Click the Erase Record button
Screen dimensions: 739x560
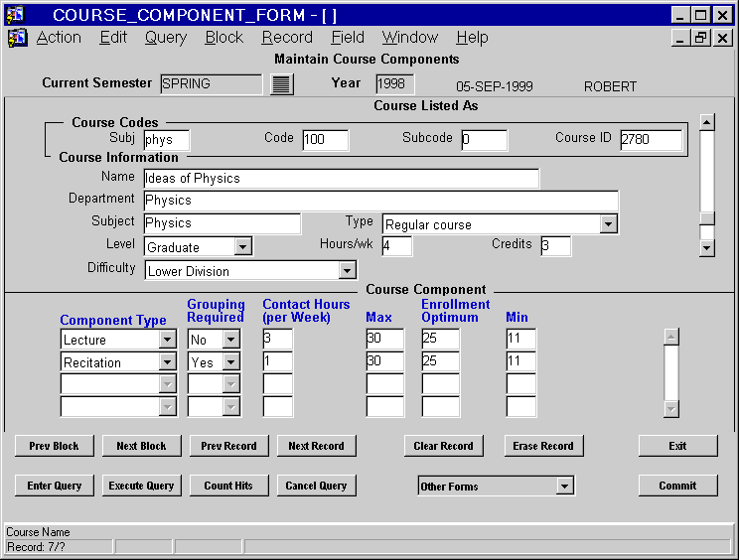pos(544,446)
